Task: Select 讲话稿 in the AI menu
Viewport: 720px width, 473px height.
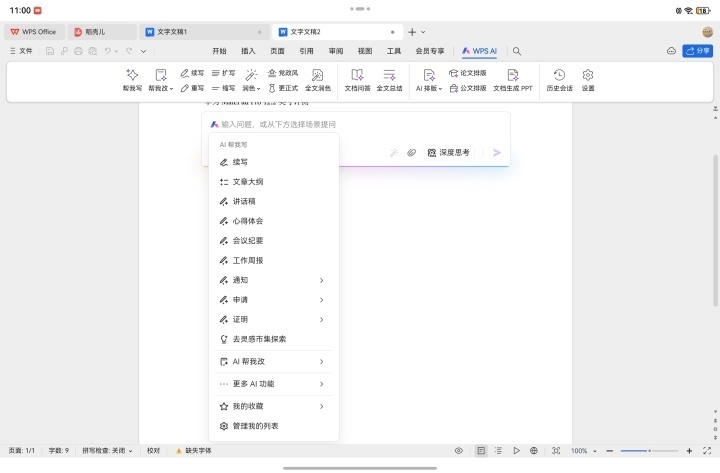Action: coord(274,201)
